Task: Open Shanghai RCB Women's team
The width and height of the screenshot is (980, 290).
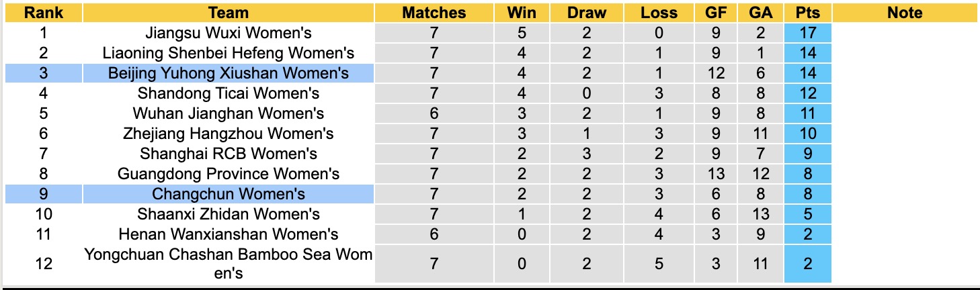Action: (x=229, y=154)
